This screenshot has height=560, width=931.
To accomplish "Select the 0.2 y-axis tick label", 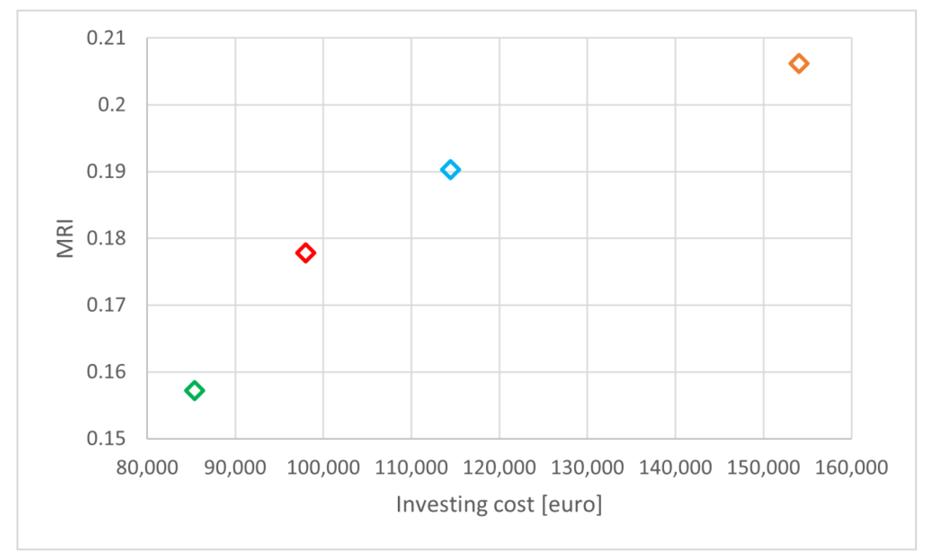I will 111,104.
